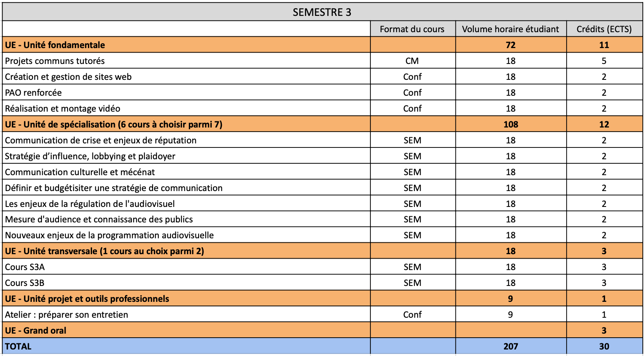Click the Cours S3A cell
644x356 pixels.
25,267
